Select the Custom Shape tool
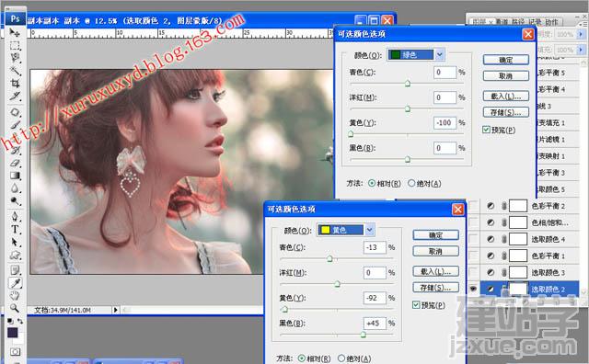The image size is (589, 364). pos(15,255)
